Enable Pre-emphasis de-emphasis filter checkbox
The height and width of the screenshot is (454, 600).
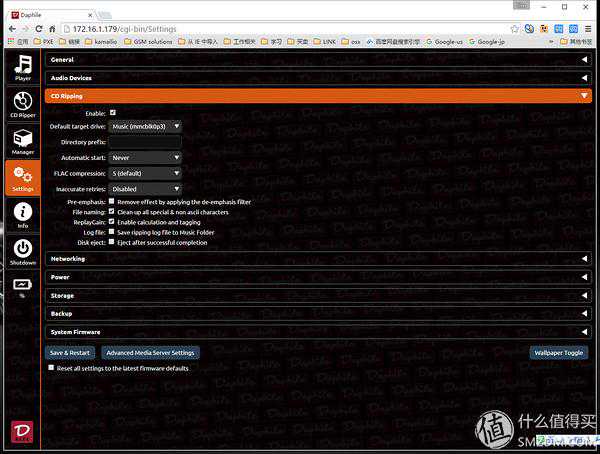coord(112,201)
